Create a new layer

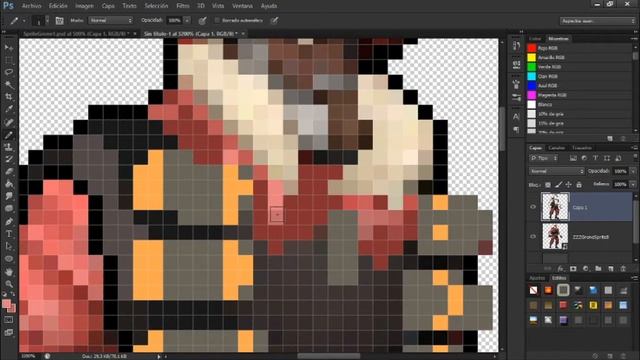[x=611, y=269]
